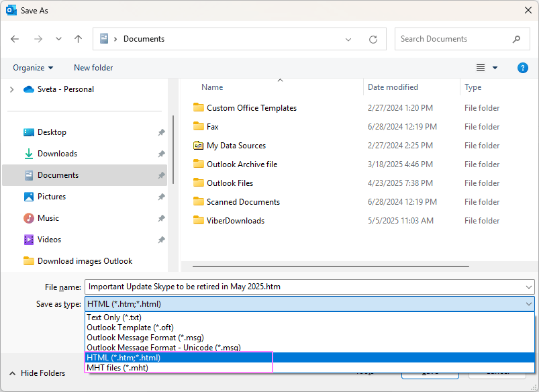Open recent locations chevron beside the forward arrow
Image resolution: width=539 pixels, height=392 pixels.
click(59, 39)
